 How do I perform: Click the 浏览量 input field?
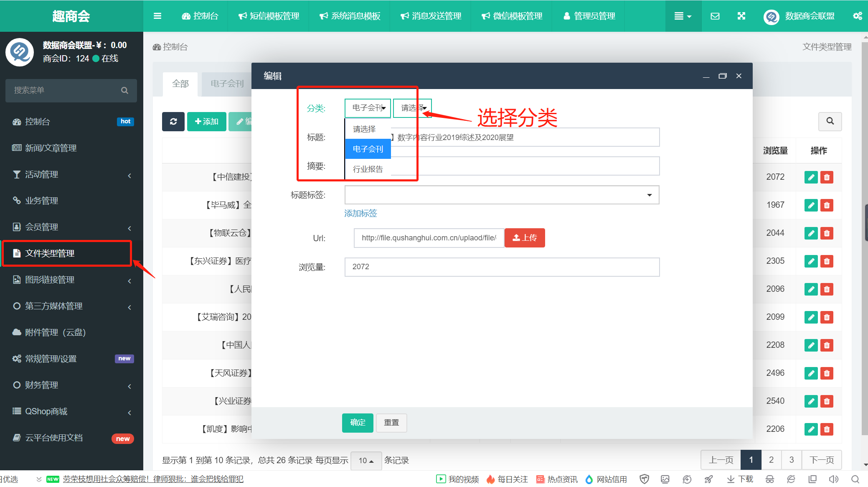click(x=502, y=267)
